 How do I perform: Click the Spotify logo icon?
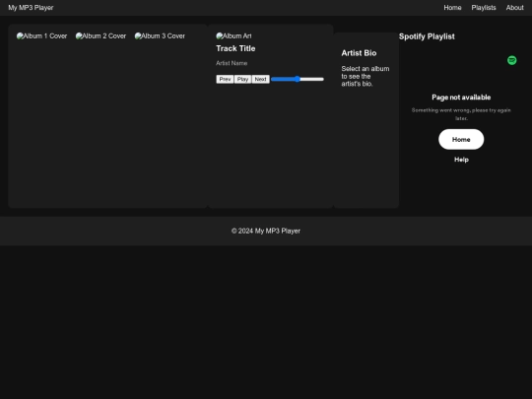(x=511, y=60)
